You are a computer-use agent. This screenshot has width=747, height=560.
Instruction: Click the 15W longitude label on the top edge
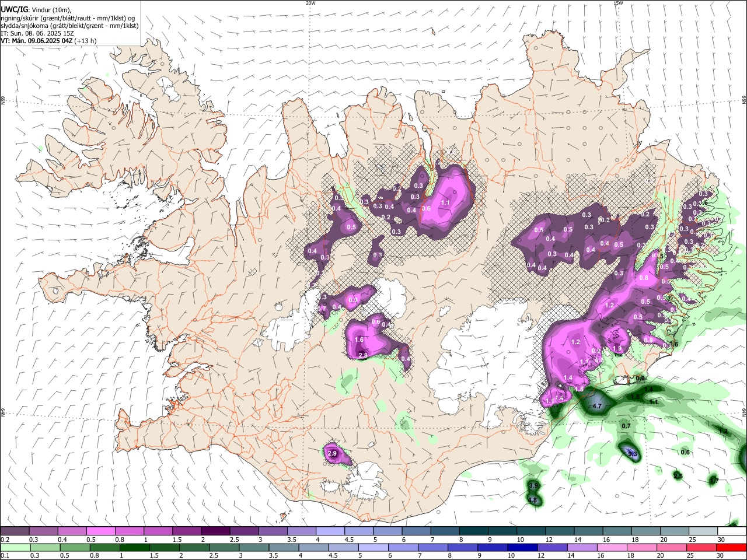point(618,3)
